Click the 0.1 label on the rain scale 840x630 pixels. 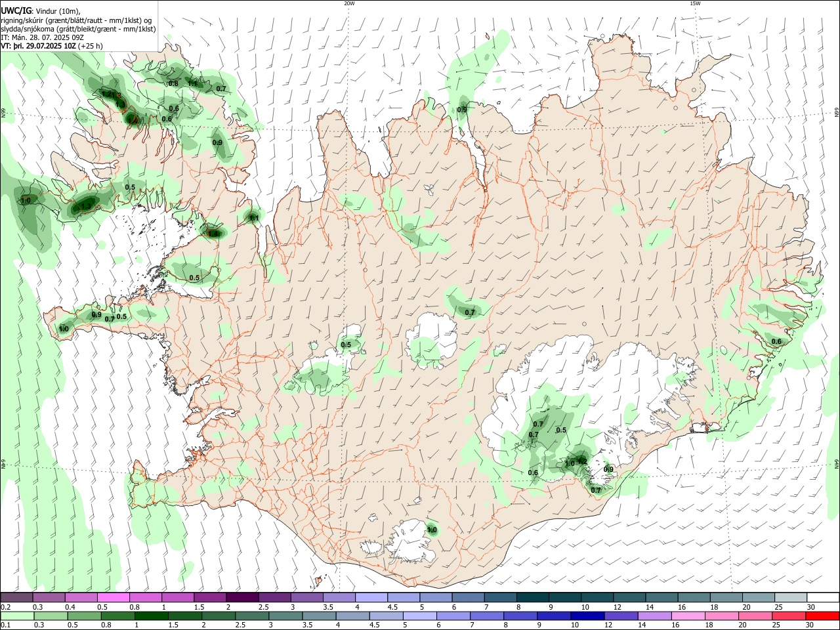(x=6, y=625)
